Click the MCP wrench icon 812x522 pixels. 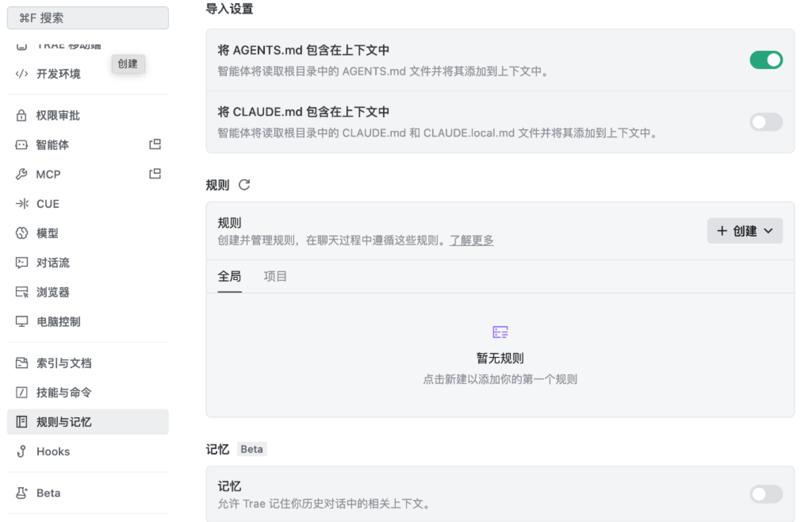click(x=21, y=174)
